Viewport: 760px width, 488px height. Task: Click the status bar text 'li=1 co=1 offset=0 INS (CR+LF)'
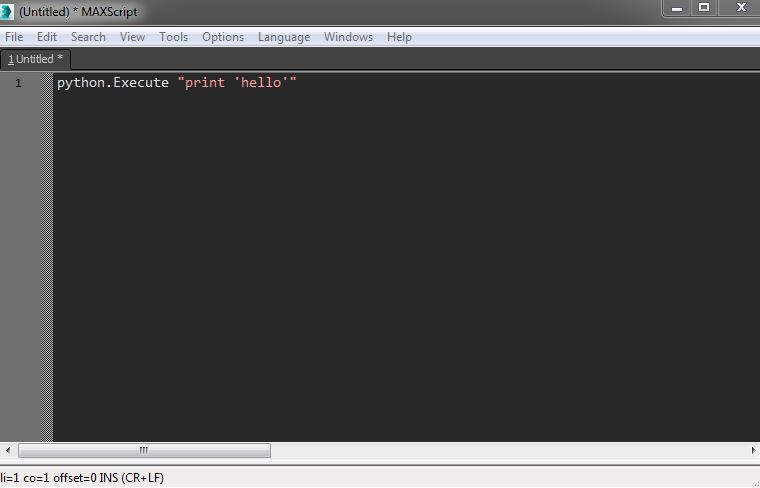click(x=82, y=478)
